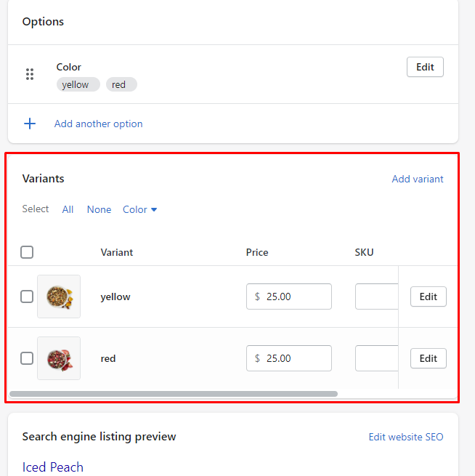The image size is (475, 476).
Task: Click the drag handle beside Color option
Action: click(x=30, y=74)
